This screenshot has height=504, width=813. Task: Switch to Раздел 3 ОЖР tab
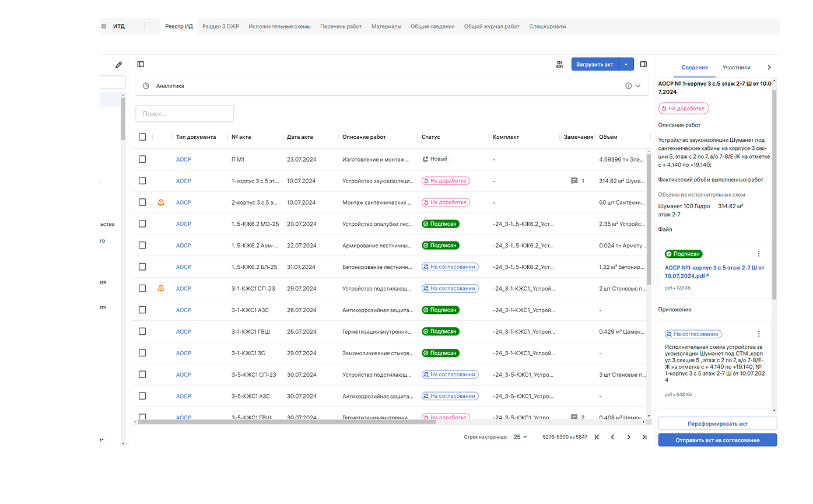tap(221, 26)
